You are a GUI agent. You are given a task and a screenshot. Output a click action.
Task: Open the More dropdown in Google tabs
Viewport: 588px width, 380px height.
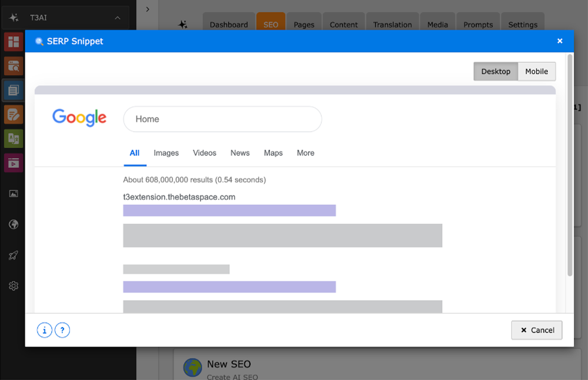click(x=305, y=153)
